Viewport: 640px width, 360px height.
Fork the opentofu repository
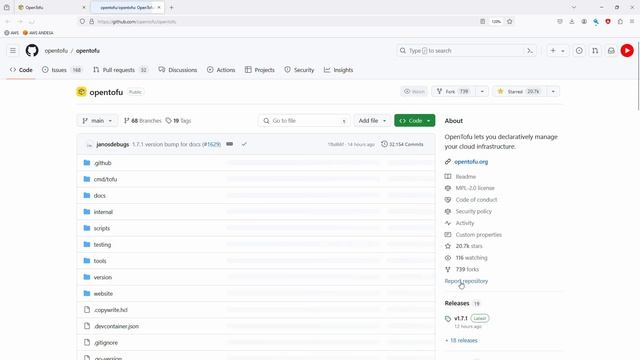pos(453,91)
